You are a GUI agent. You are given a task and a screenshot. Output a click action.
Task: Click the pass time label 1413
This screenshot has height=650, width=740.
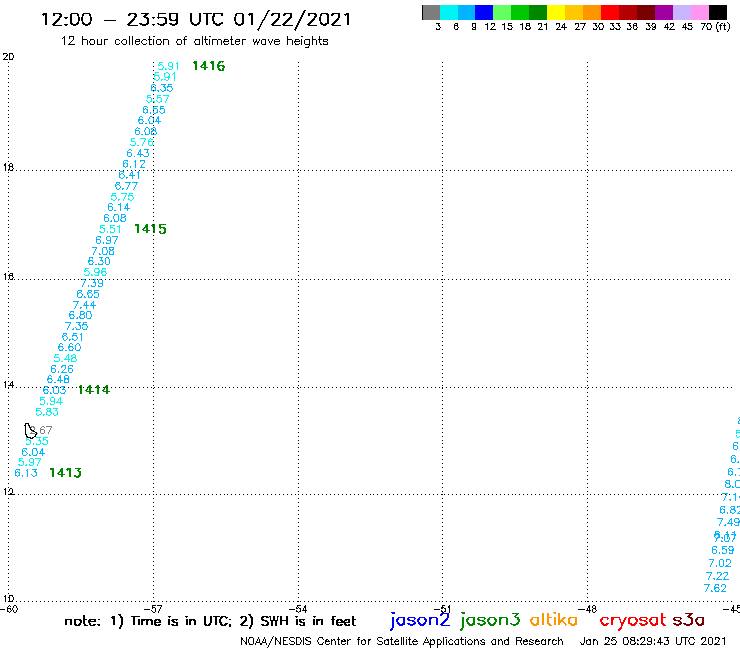pyautogui.click(x=65, y=473)
